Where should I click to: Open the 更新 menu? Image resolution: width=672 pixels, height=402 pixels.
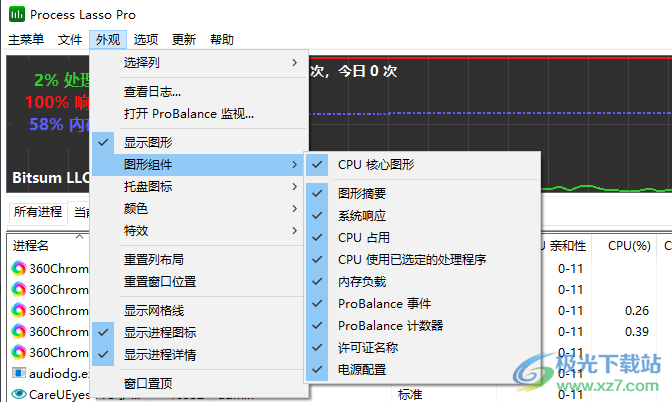point(184,39)
